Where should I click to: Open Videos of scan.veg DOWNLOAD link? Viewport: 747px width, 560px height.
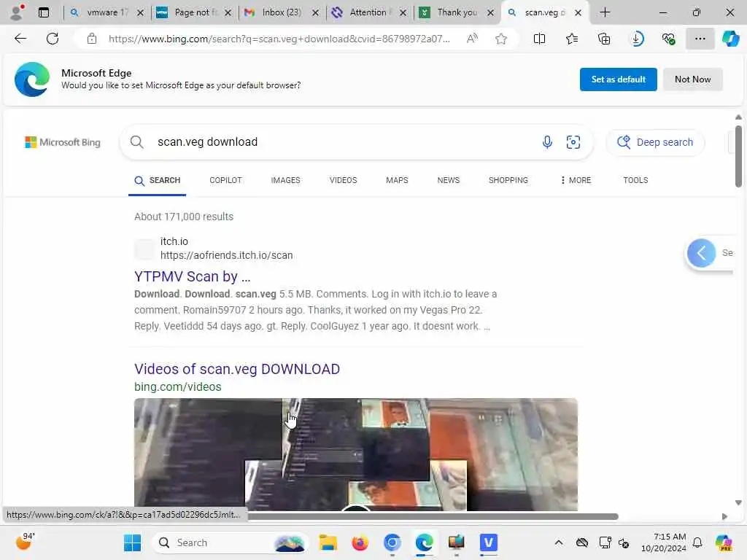pos(237,369)
